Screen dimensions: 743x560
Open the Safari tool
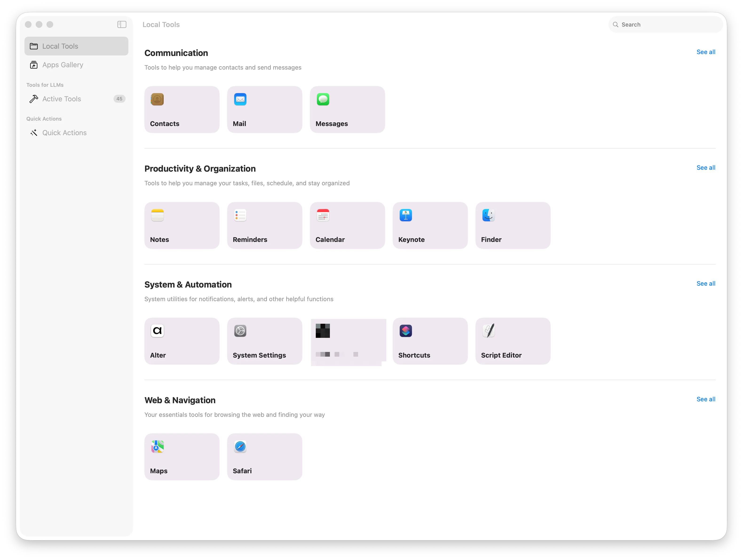[265, 457]
